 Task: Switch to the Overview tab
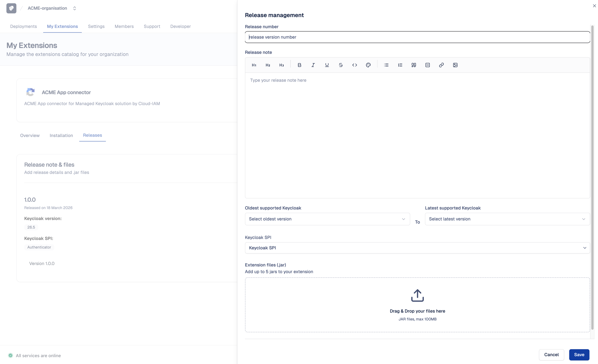coord(30,135)
